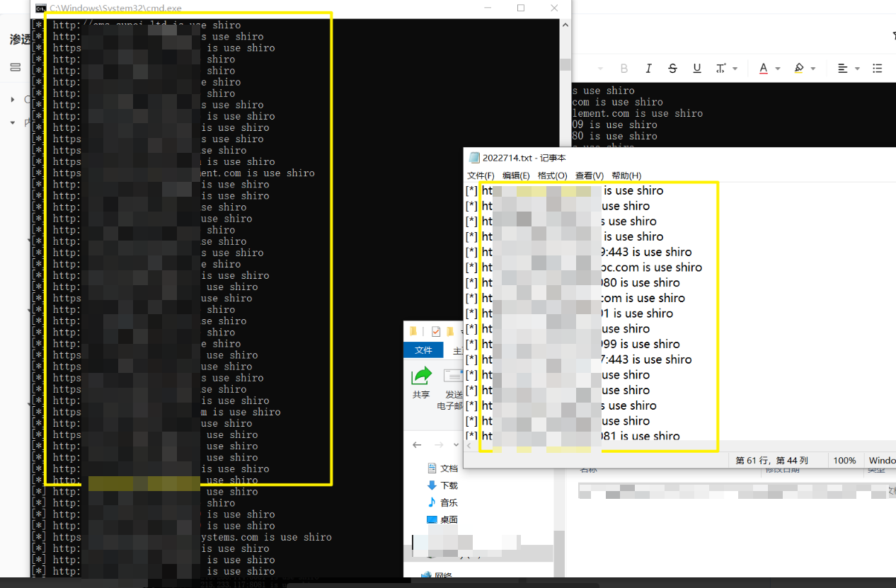Click the 100% zoom status in Notepad
The width and height of the screenshot is (896, 588).
(844, 461)
